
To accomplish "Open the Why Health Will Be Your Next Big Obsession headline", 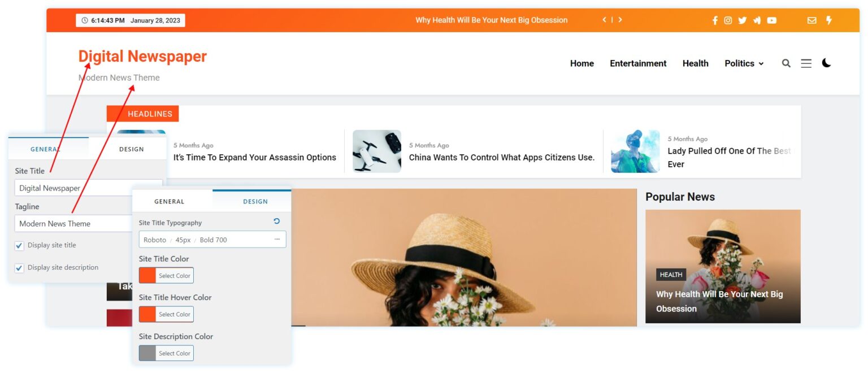I will tap(491, 20).
